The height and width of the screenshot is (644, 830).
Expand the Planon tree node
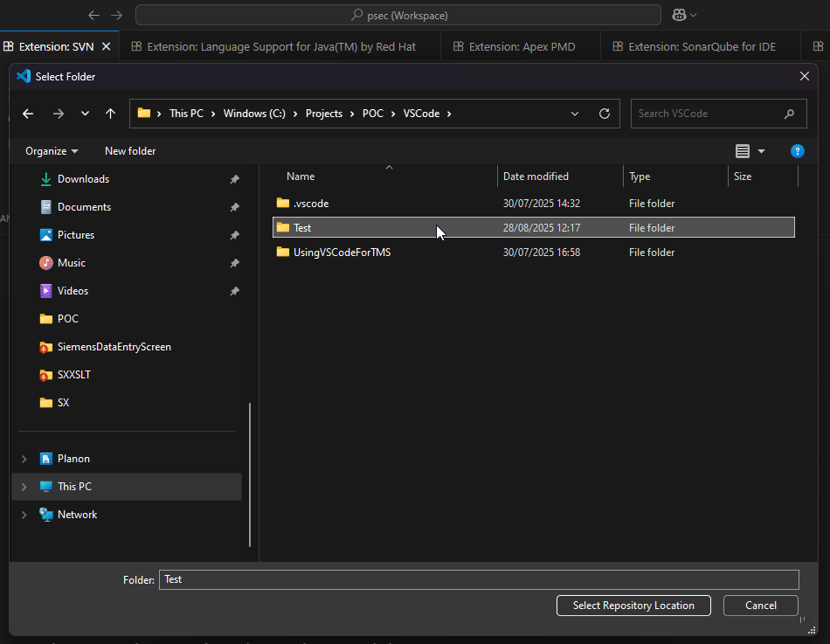tap(24, 459)
